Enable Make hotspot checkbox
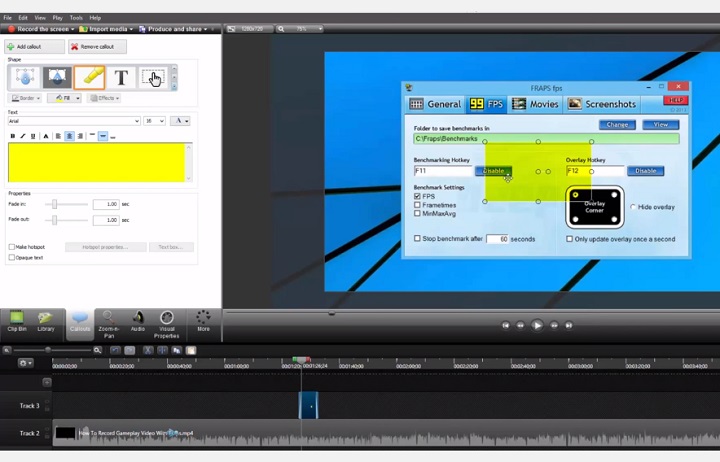The width and height of the screenshot is (720, 462). (x=12, y=247)
